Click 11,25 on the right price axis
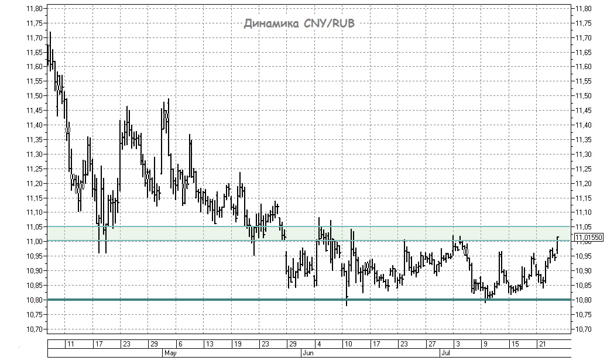Image resolution: width=607 pixels, height=364 pixels. [584, 169]
